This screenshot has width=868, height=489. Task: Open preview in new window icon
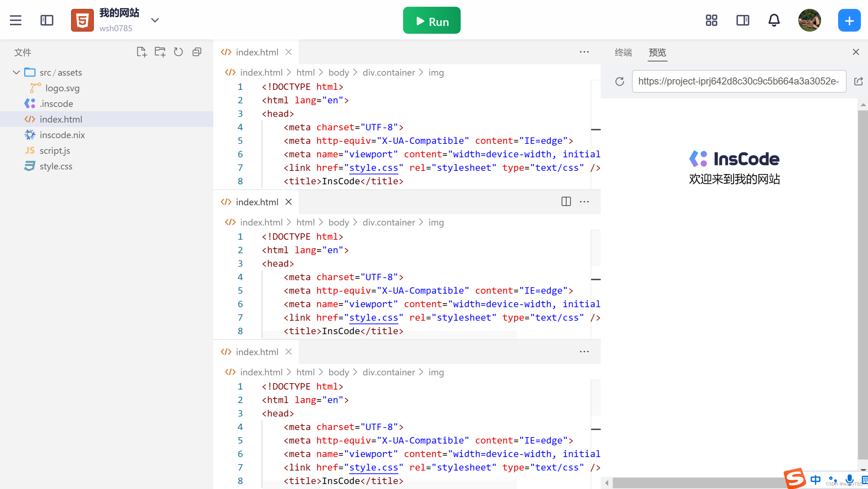(858, 81)
